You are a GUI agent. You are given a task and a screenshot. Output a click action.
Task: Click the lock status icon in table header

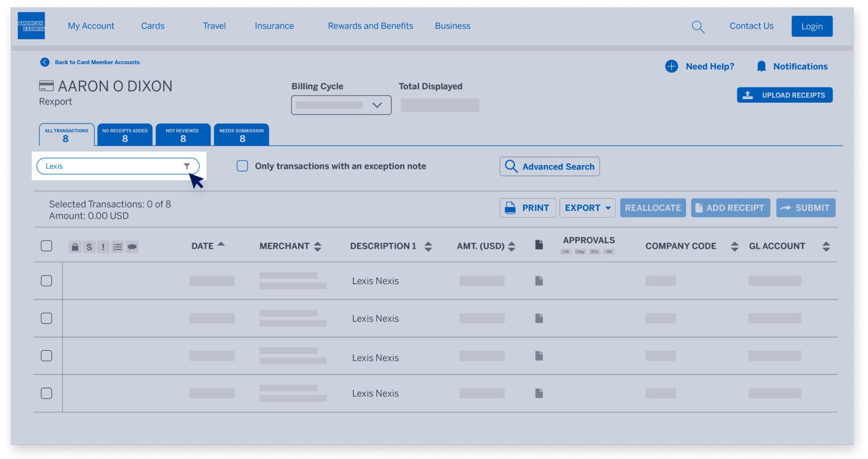click(75, 247)
